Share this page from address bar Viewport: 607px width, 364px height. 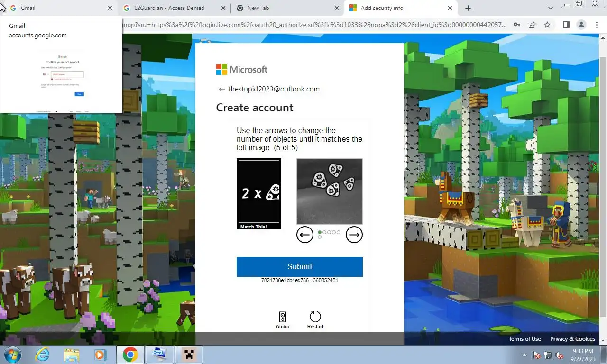[x=532, y=25]
